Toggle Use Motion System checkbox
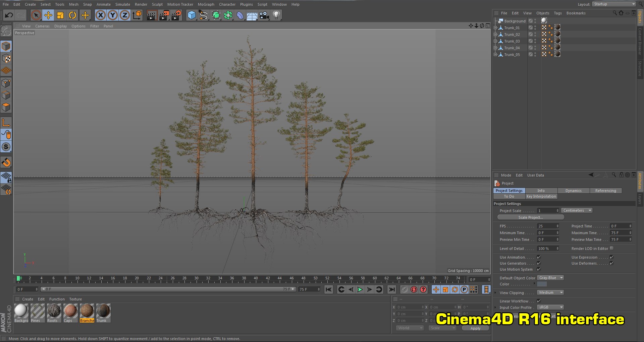644x342 pixels. [539, 269]
